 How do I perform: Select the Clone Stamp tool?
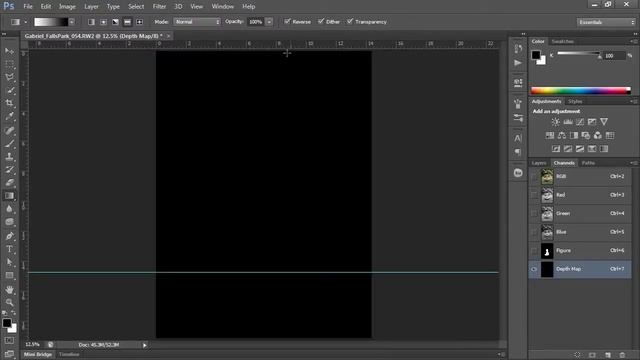(9, 156)
